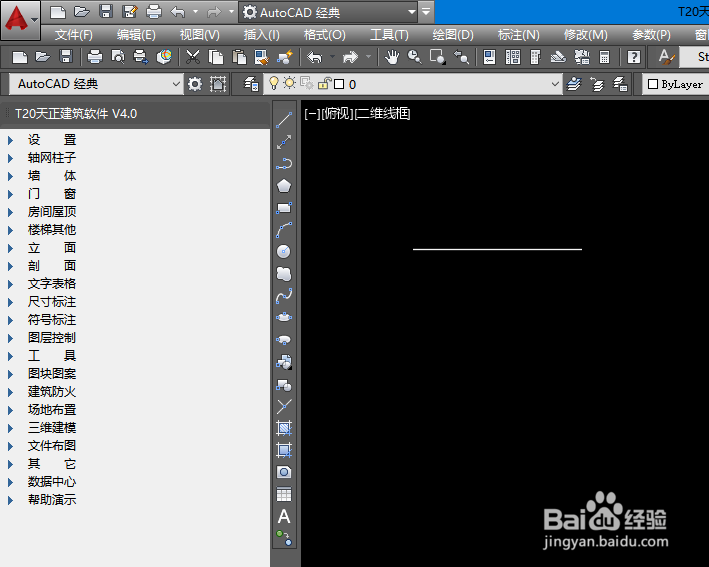
Task: Click the Make object's layer current icon
Action: (x=574, y=84)
